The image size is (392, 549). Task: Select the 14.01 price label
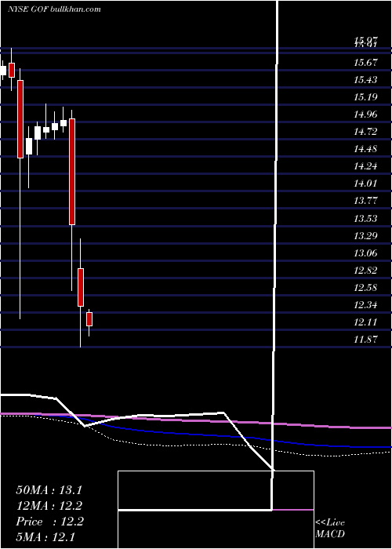pyautogui.click(x=366, y=184)
